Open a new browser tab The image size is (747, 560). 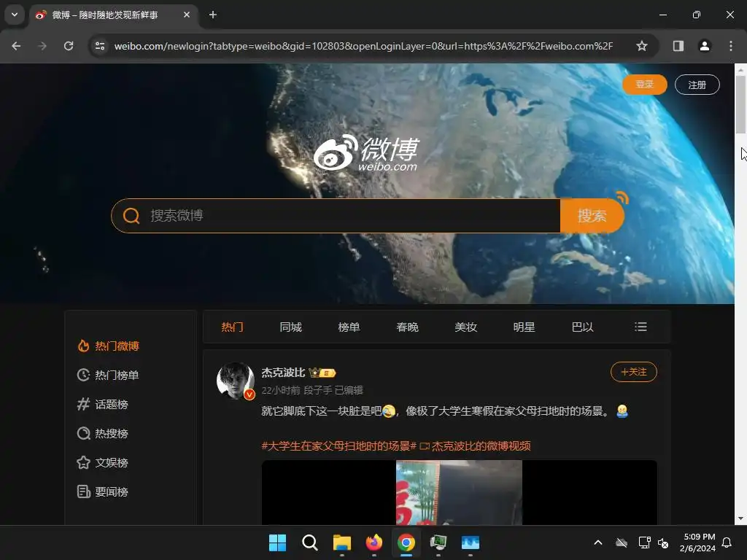[213, 15]
